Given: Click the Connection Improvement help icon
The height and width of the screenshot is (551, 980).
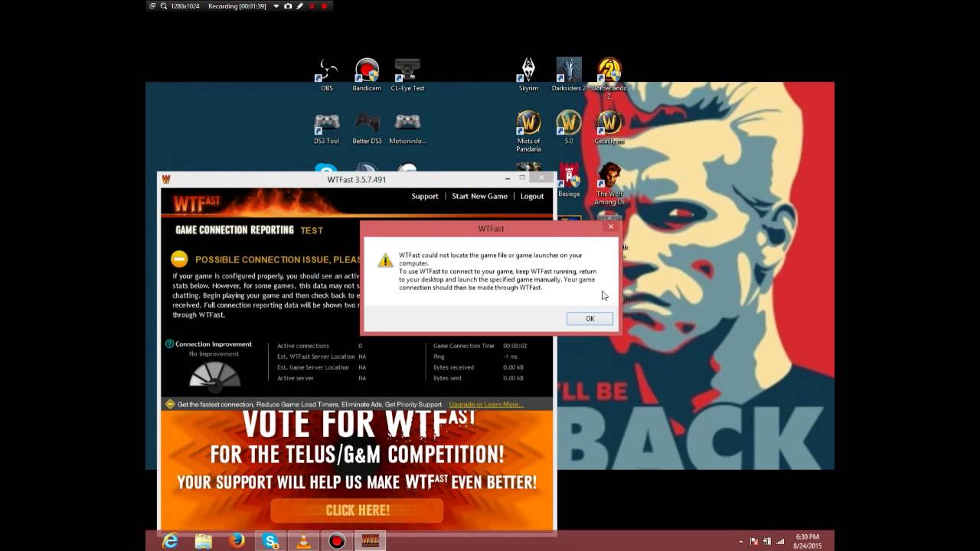Looking at the screenshot, I should [x=169, y=344].
